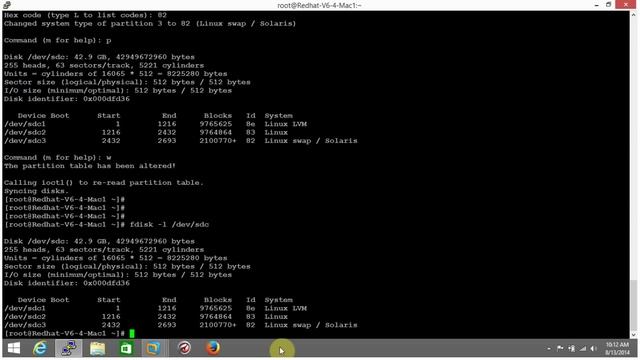The height and width of the screenshot is (360, 640).
Task: Click line "Hex code (type L to list codes): 82"
Action: tap(85, 15)
